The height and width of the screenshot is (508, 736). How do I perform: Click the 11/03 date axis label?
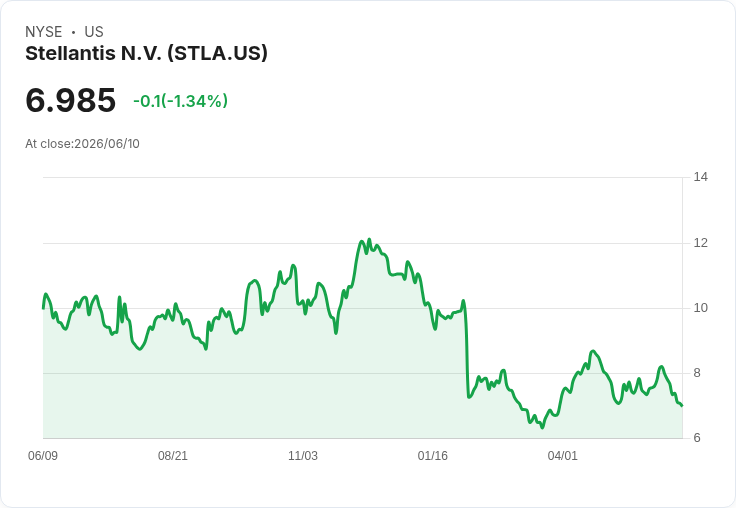pos(303,455)
